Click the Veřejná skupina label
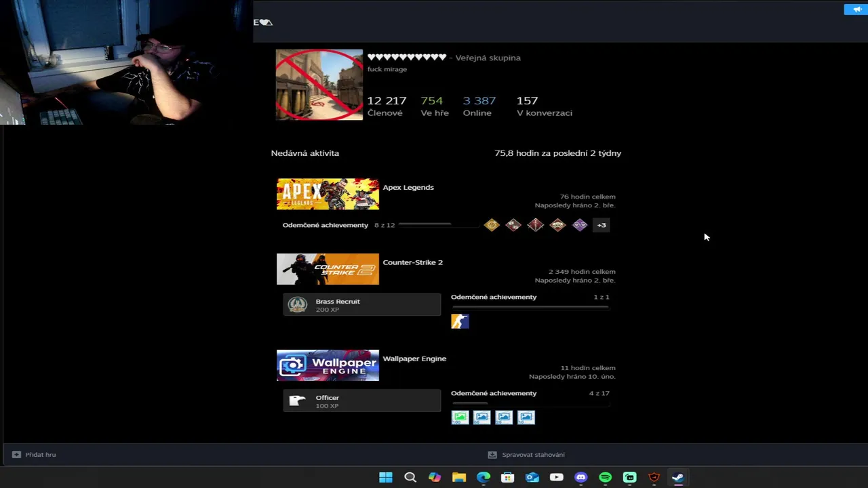 point(488,58)
